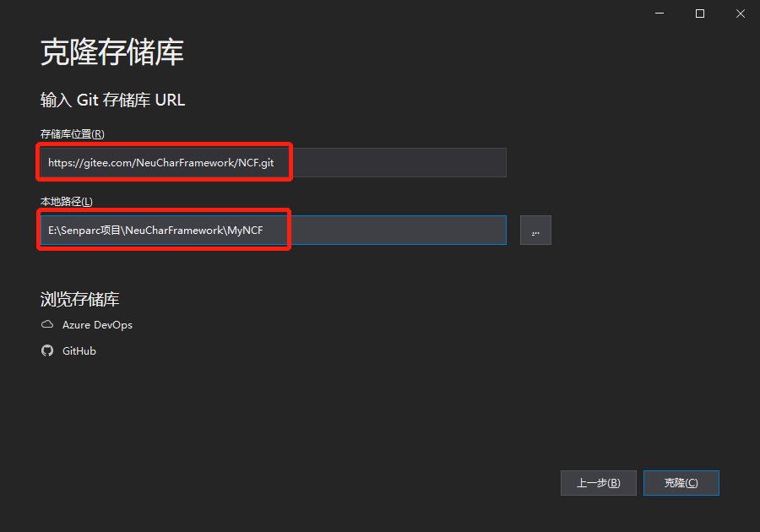760x532 pixels.
Task: Click the 本地路径(L) label
Action: click(67, 202)
